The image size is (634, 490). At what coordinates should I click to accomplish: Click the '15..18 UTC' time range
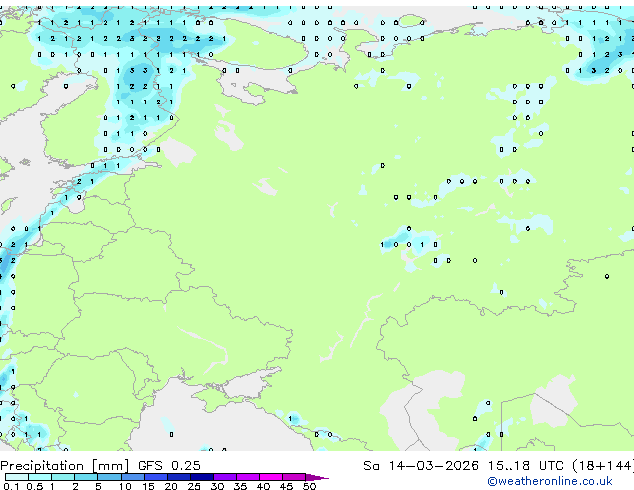525,466
